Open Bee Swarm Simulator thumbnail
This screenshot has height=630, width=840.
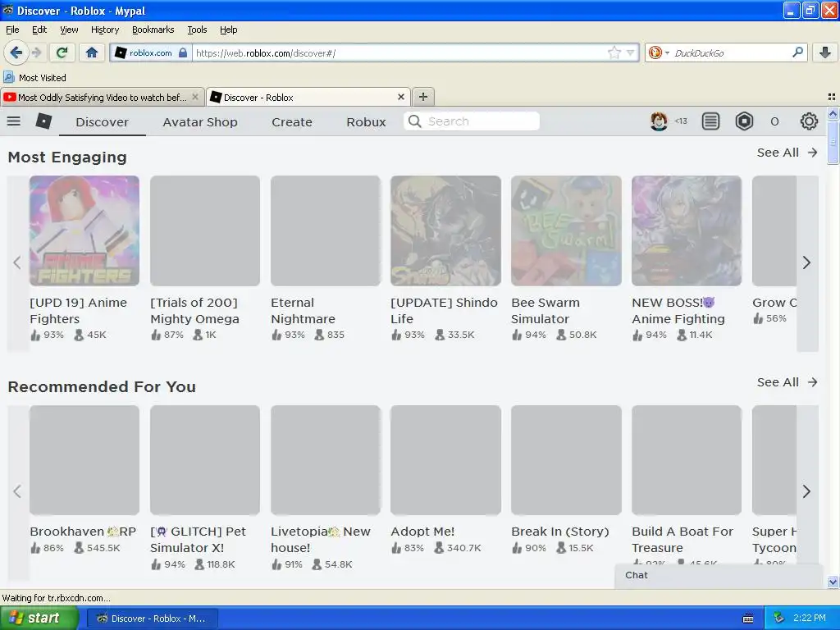(x=566, y=231)
